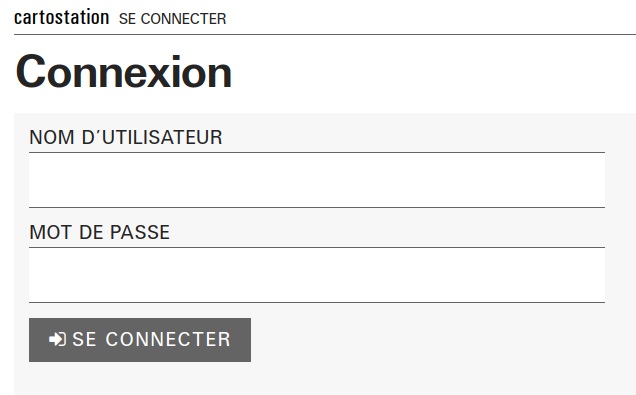
Task: Click the word PASSE in the password label
Action: click(x=140, y=232)
